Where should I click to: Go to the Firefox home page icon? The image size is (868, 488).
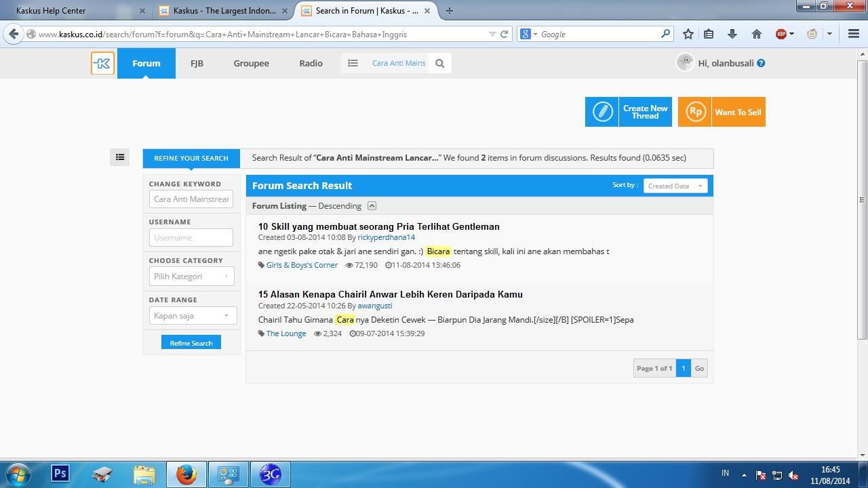[x=757, y=34]
